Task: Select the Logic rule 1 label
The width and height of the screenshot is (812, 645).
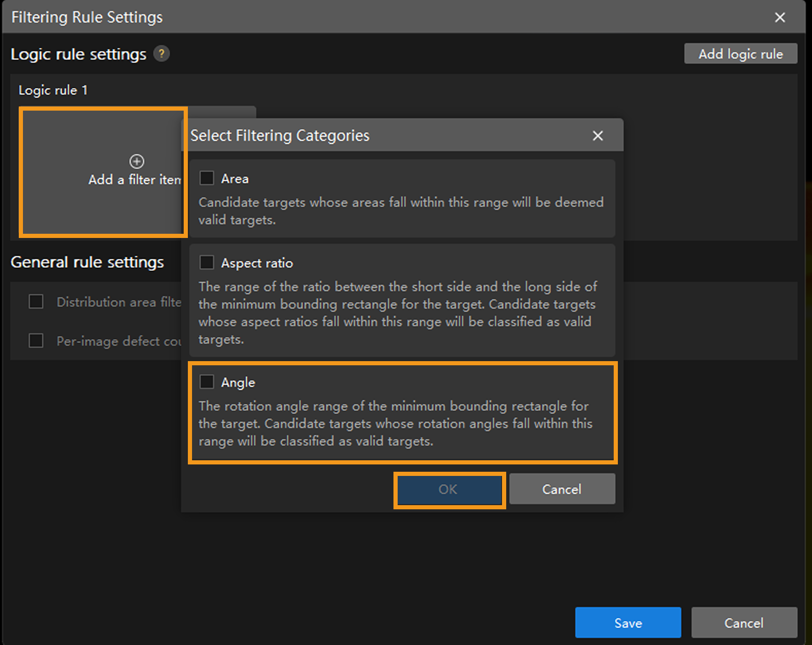Action: (53, 90)
